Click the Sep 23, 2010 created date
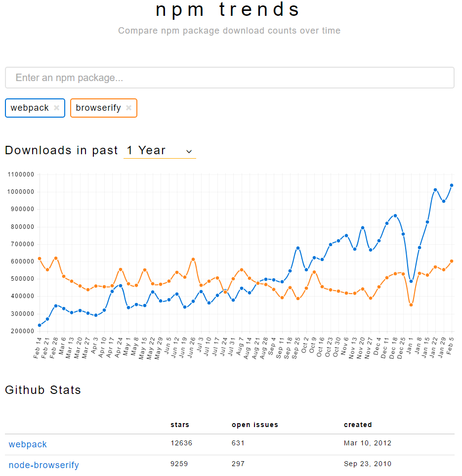This screenshot has width=462, height=476. coord(368,464)
